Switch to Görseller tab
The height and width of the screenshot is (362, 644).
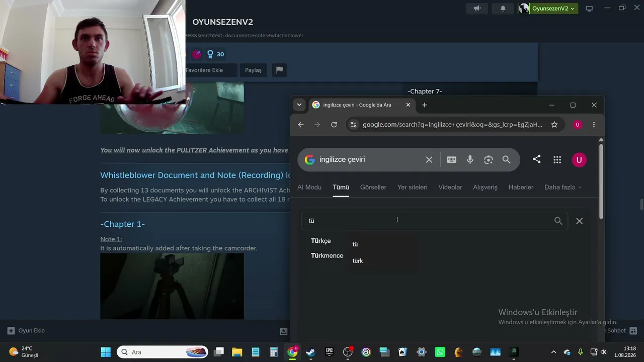373,187
